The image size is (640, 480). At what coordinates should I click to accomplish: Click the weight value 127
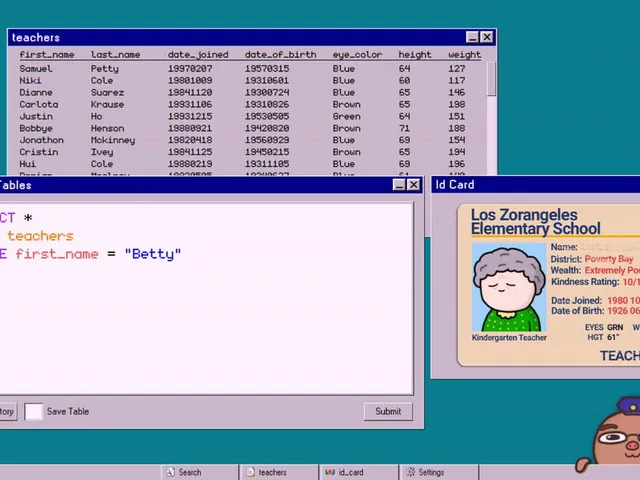pyautogui.click(x=456, y=69)
